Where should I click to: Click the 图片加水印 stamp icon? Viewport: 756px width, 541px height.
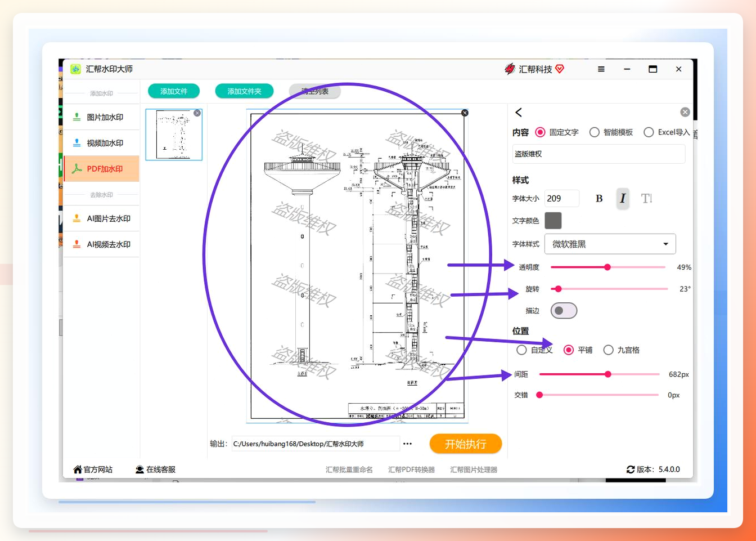76,117
